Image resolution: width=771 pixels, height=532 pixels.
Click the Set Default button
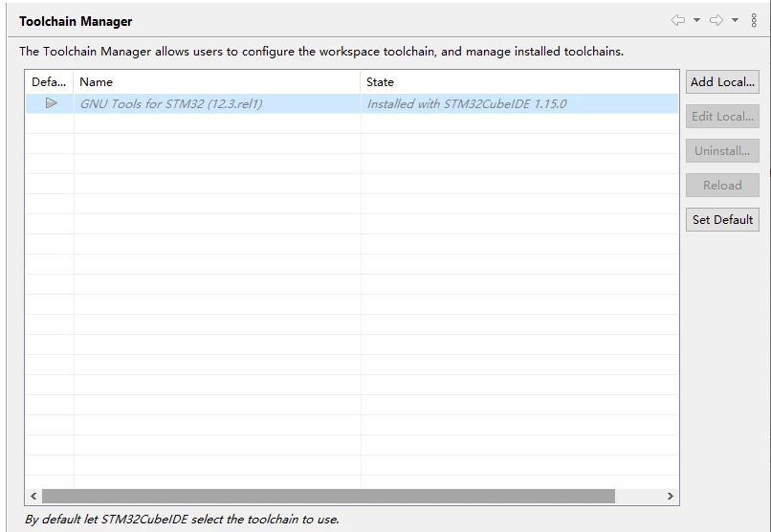[x=722, y=219]
